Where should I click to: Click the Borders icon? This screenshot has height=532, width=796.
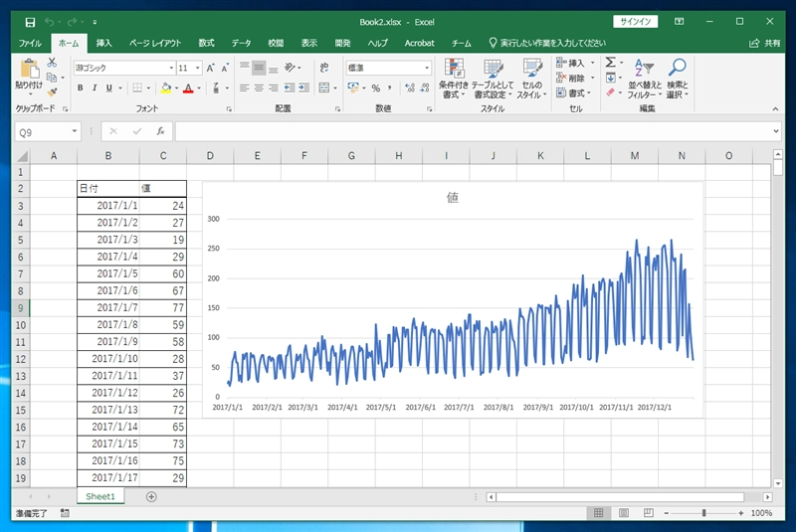click(x=137, y=88)
